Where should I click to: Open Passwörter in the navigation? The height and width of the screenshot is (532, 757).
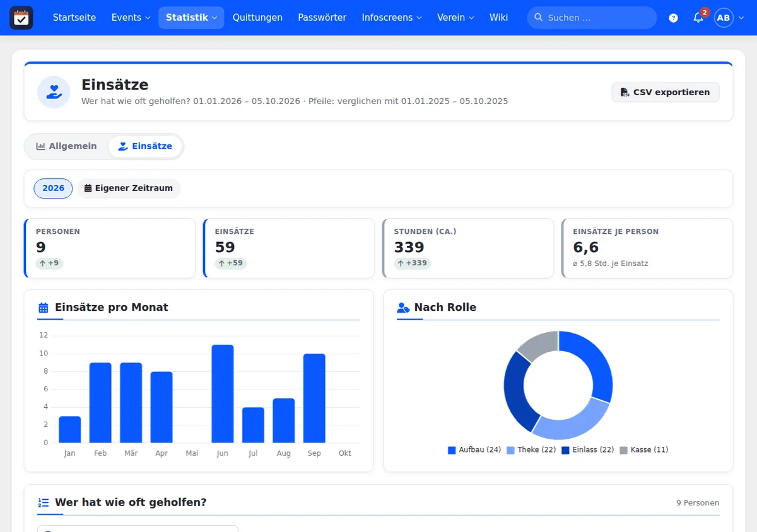322,18
